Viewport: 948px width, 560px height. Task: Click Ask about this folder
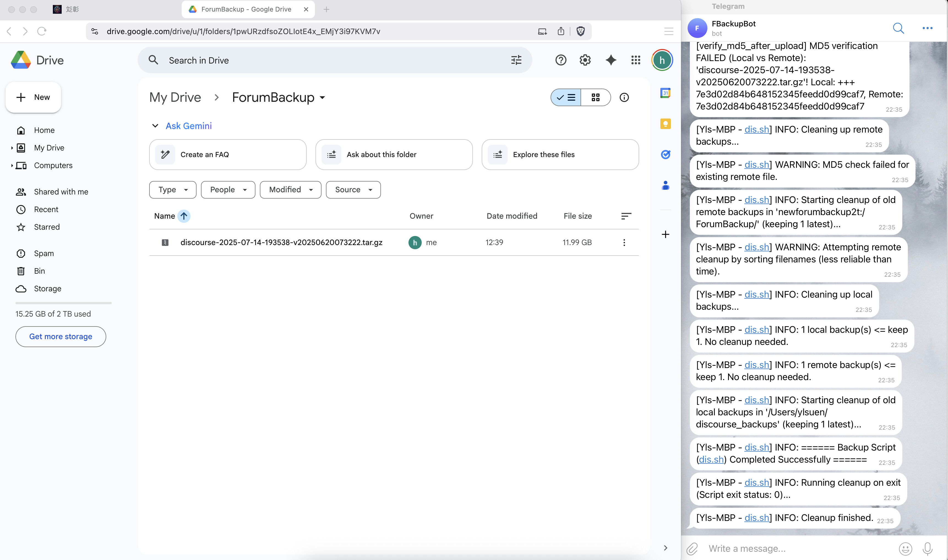coord(394,154)
